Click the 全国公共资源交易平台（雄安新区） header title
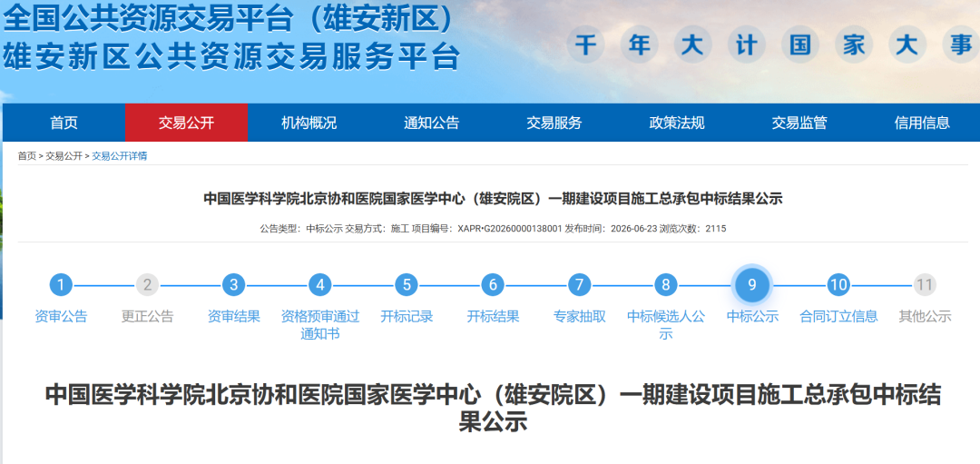The height and width of the screenshot is (464, 980). (228, 18)
